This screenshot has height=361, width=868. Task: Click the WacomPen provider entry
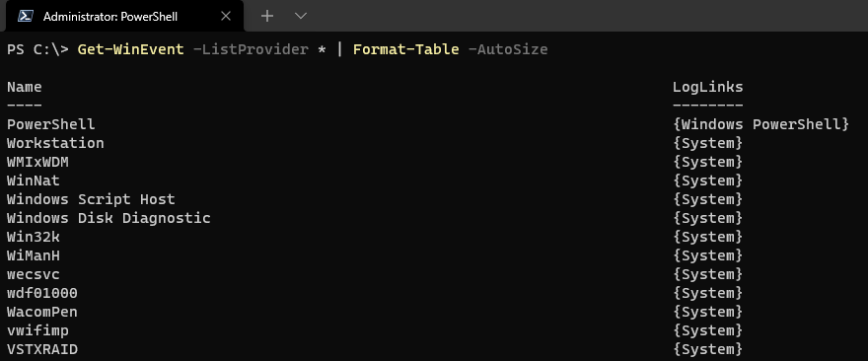(x=42, y=313)
